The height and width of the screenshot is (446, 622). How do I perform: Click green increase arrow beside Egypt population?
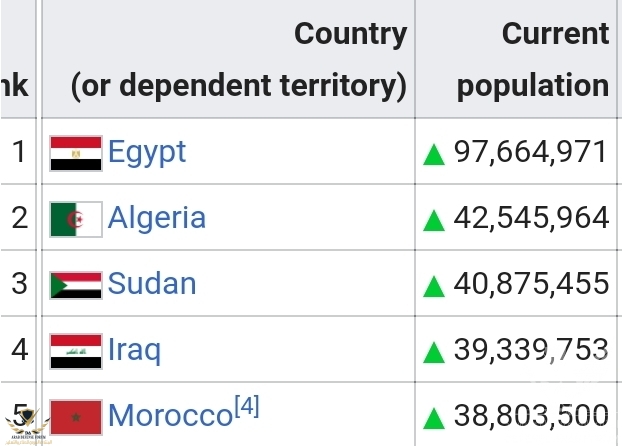click(x=434, y=154)
